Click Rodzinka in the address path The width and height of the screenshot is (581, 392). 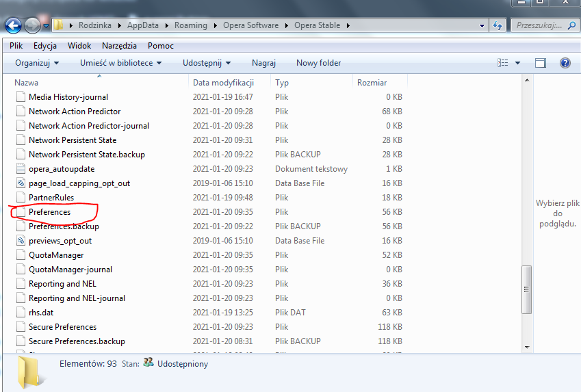point(95,25)
